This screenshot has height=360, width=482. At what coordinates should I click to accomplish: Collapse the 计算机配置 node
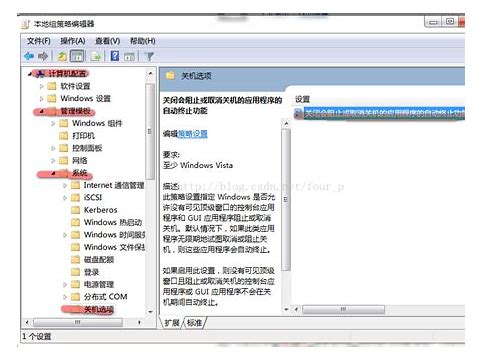30,74
